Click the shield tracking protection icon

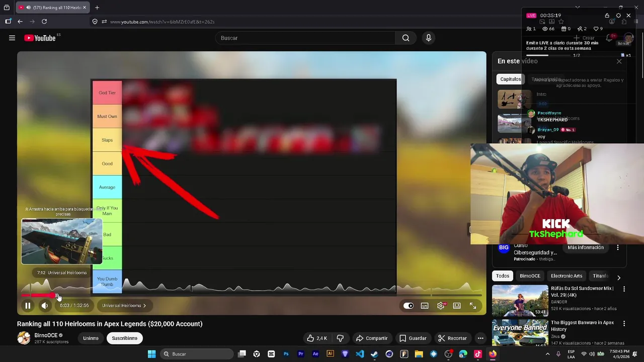click(x=95, y=22)
